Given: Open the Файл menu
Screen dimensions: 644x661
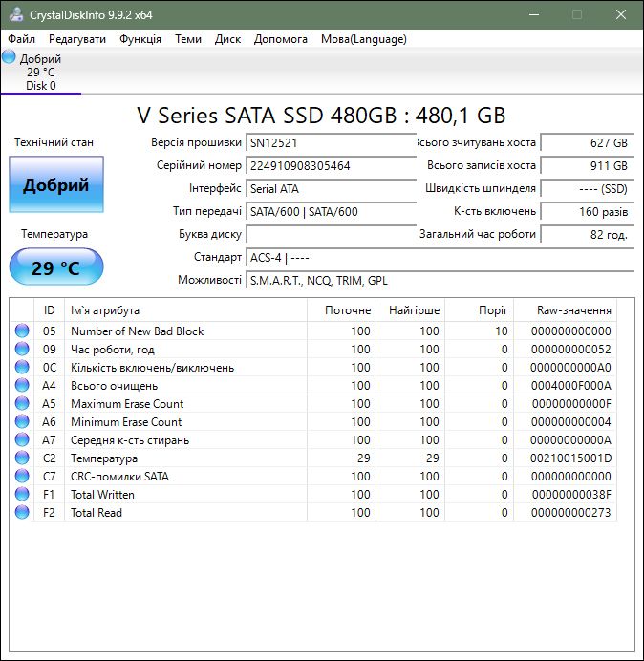Looking at the screenshot, I should tap(22, 39).
